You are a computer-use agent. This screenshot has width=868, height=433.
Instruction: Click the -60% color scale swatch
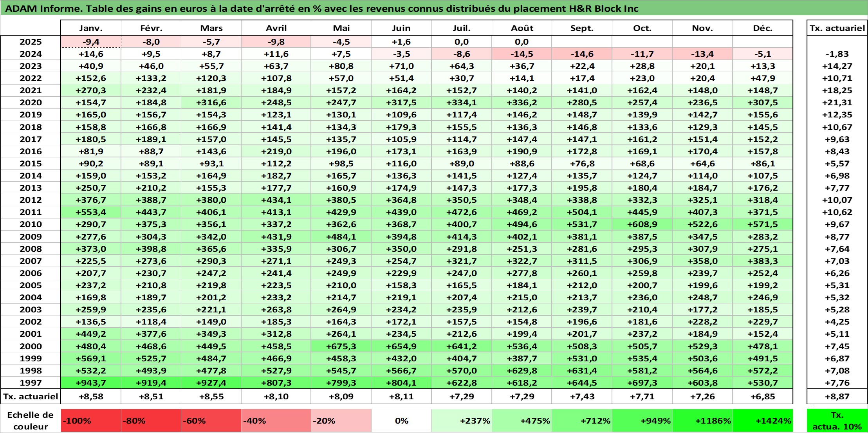point(211,420)
